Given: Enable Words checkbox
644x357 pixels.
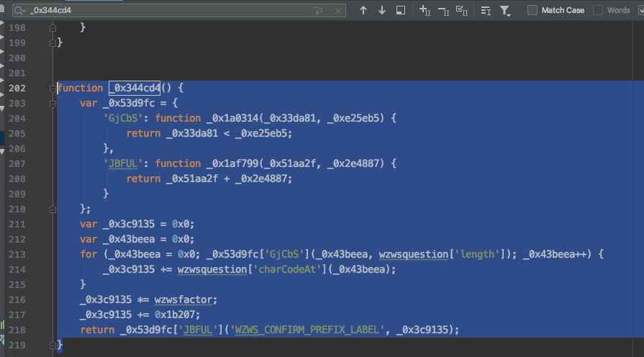Looking at the screenshot, I should pos(598,10).
